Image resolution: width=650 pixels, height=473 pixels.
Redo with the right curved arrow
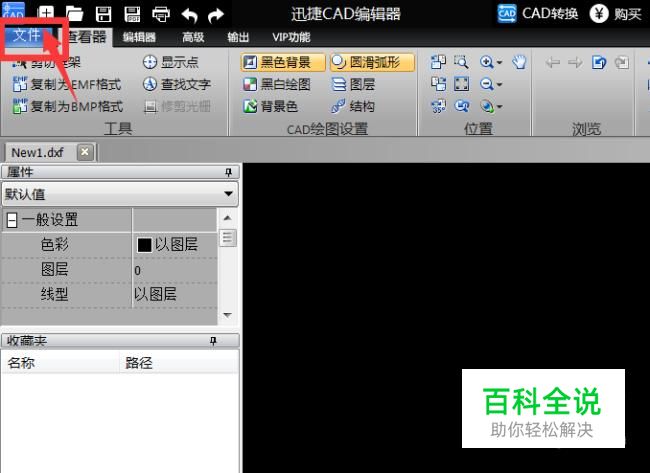coord(216,15)
